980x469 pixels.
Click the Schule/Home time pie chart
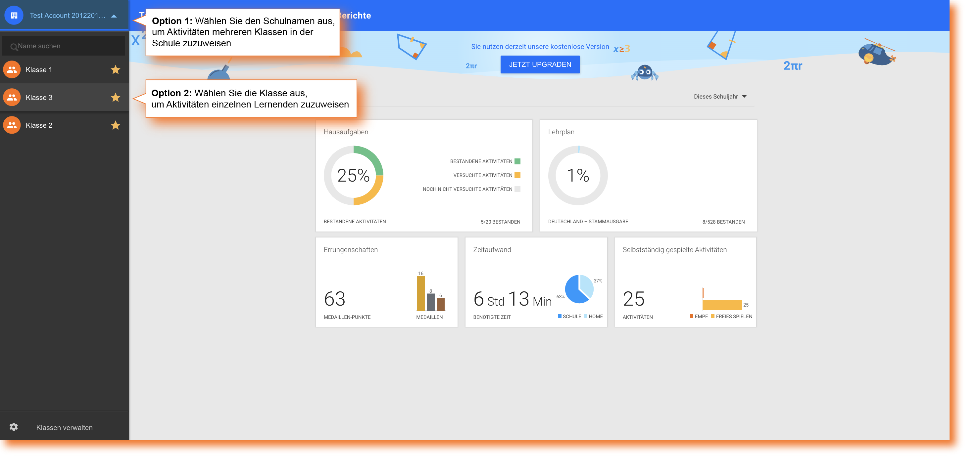click(579, 289)
